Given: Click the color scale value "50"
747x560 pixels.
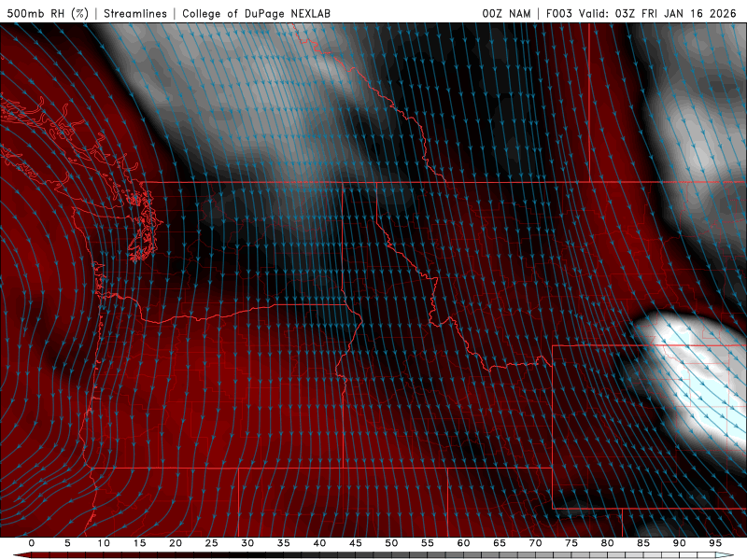Looking at the screenshot, I should point(391,543).
